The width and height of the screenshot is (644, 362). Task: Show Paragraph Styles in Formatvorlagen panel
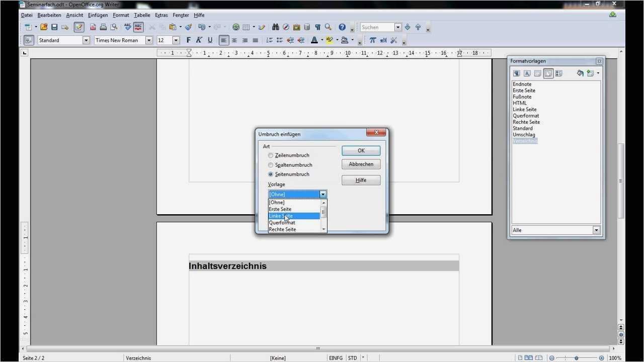point(516,73)
